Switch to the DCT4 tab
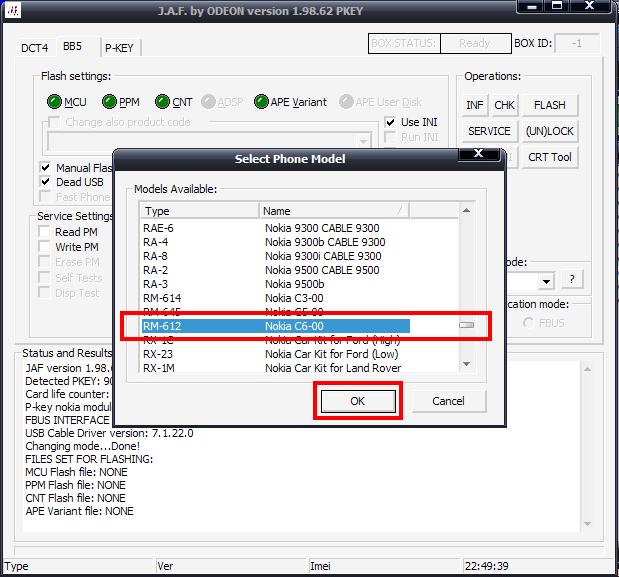Image resolution: width=619 pixels, height=577 pixels. point(34,48)
